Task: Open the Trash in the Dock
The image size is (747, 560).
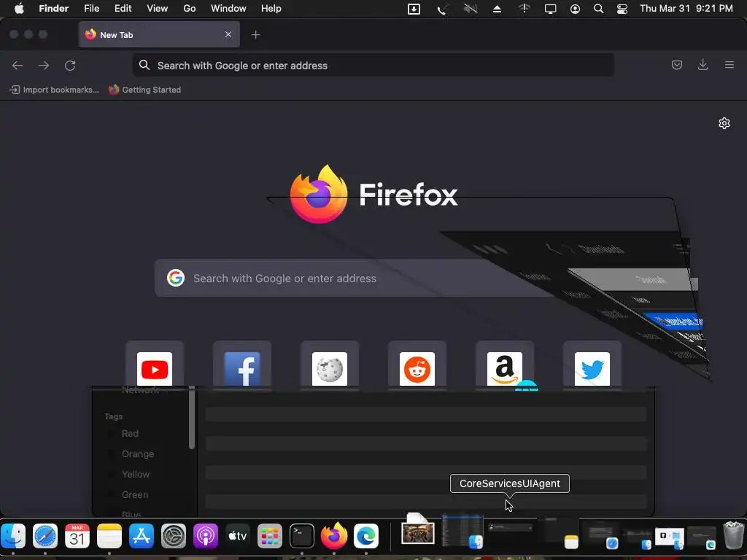Action: point(733,535)
